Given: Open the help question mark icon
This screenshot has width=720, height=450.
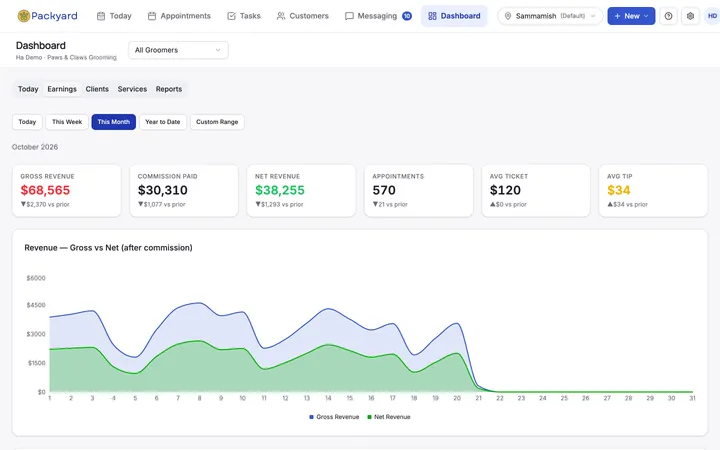Looking at the screenshot, I should [668, 16].
